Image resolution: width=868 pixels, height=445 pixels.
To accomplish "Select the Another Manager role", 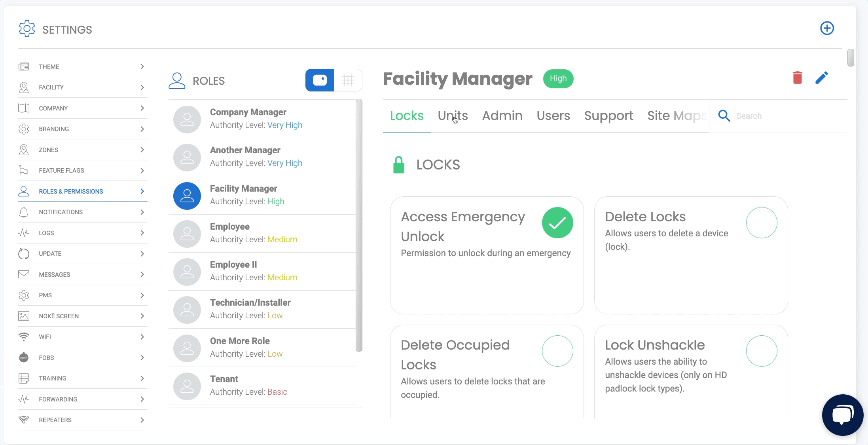I will (262, 157).
